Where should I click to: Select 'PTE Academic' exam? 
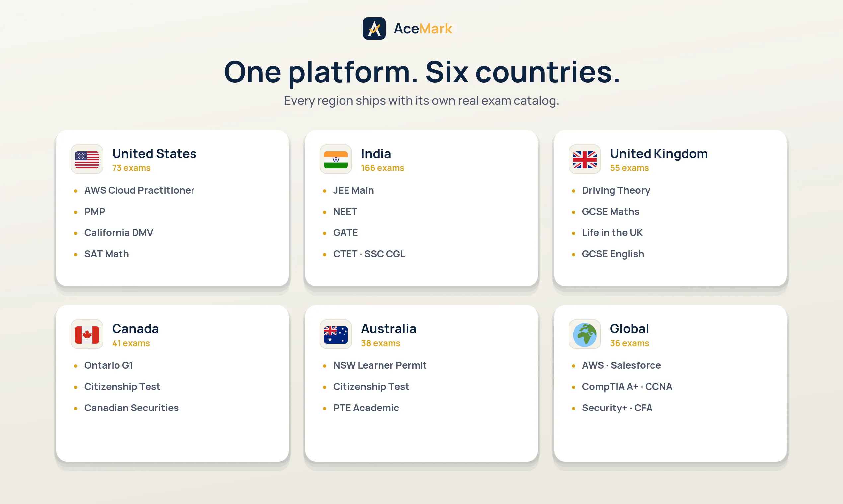coord(366,408)
